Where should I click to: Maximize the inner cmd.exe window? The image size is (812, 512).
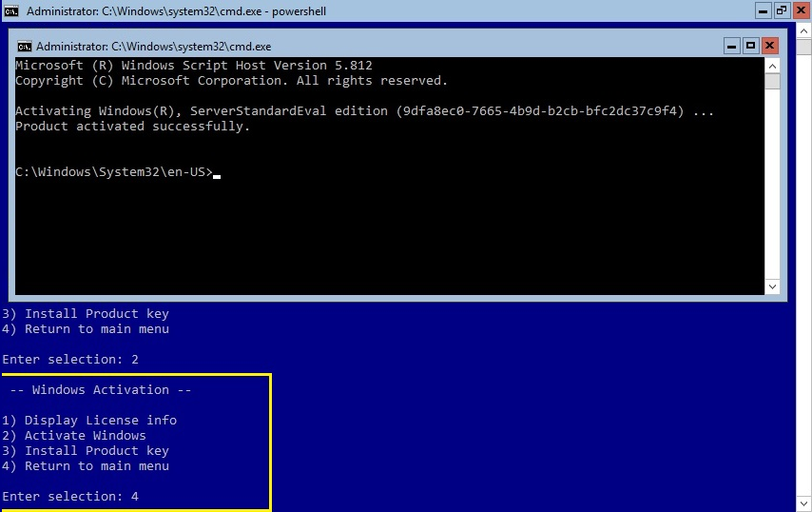750,45
